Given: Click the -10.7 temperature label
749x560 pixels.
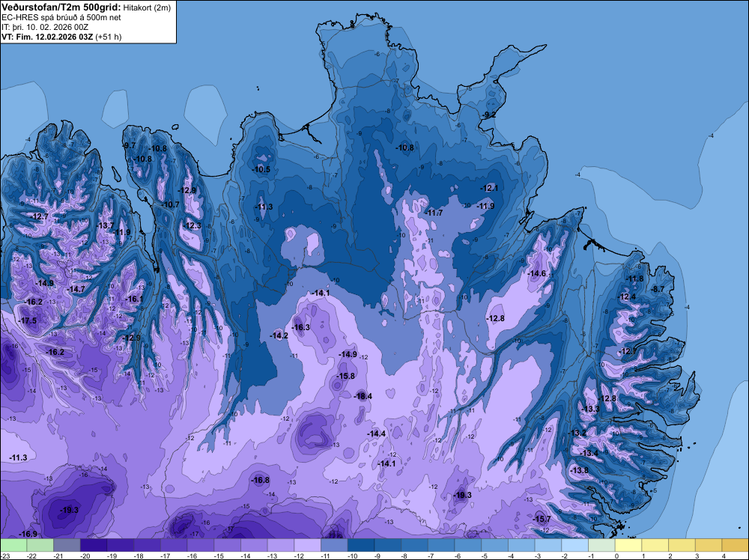Looking at the screenshot, I should pyautogui.click(x=170, y=204).
